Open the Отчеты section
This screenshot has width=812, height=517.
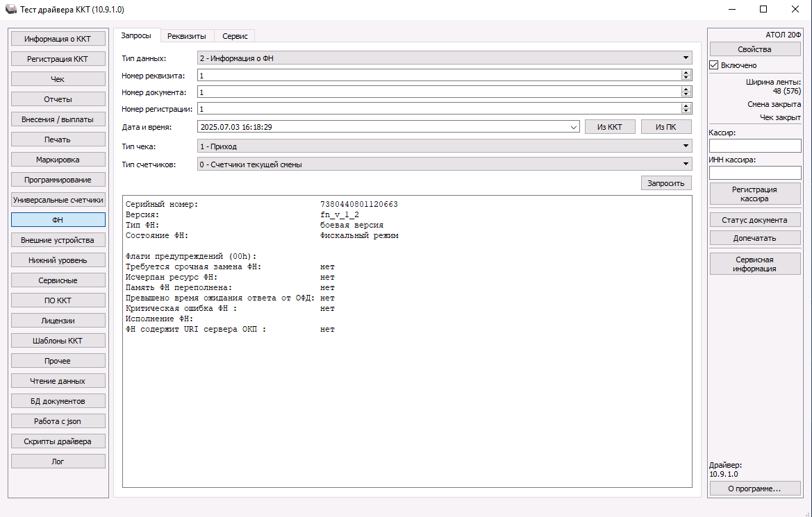pyautogui.click(x=58, y=99)
